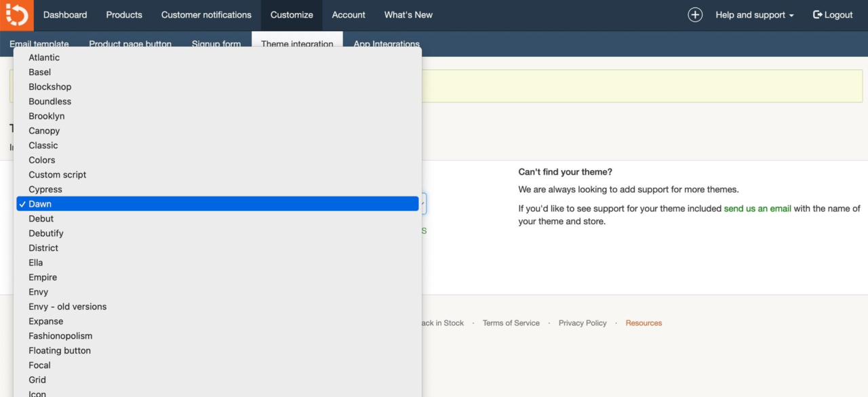Pick the District theme option
This screenshot has height=397, width=868.
point(218,248)
